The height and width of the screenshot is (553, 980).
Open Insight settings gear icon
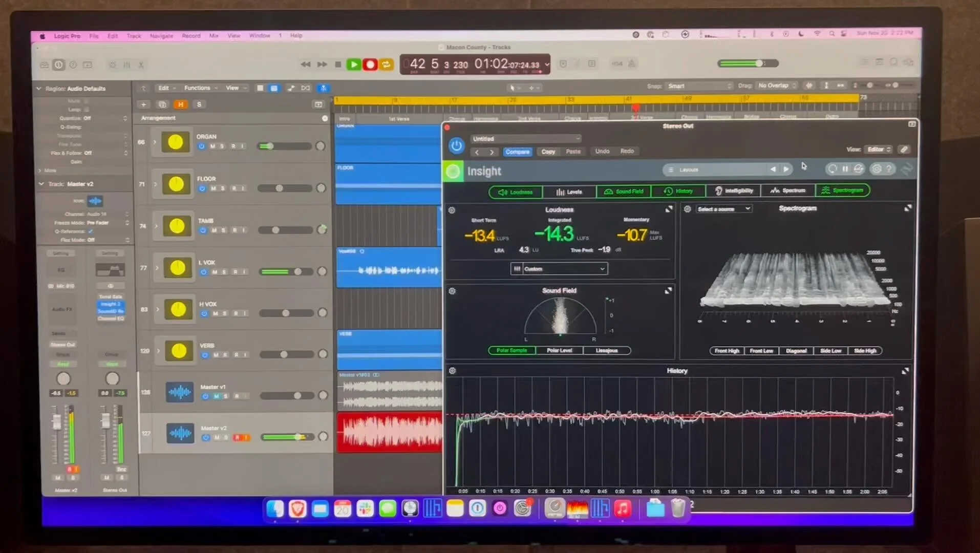(x=877, y=168)
